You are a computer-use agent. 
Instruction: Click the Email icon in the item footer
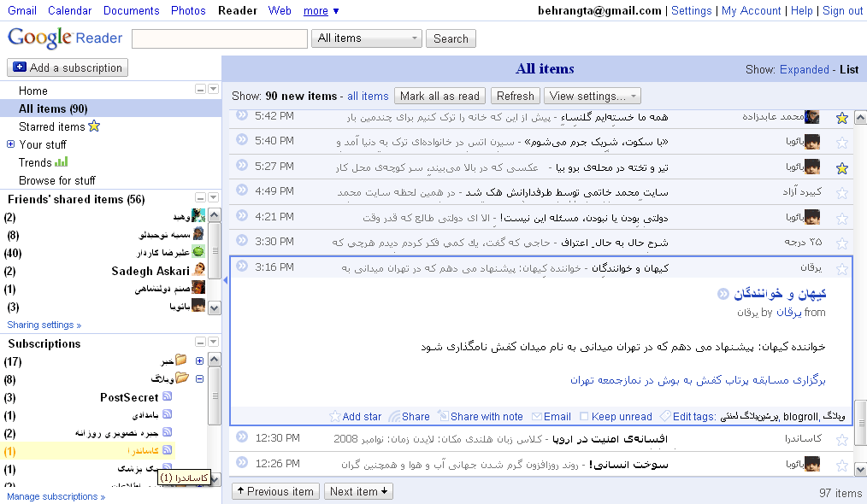(535, 416)
